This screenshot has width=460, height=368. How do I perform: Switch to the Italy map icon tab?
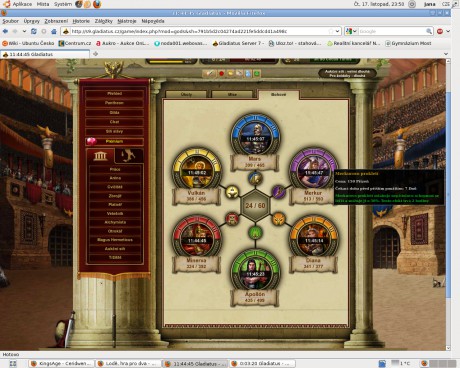click(129, 155)
